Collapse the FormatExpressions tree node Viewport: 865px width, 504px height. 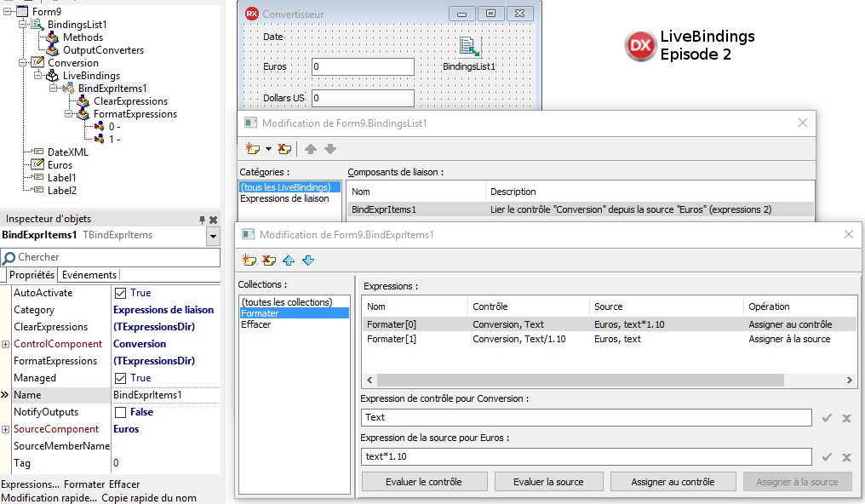coord(70,114)
